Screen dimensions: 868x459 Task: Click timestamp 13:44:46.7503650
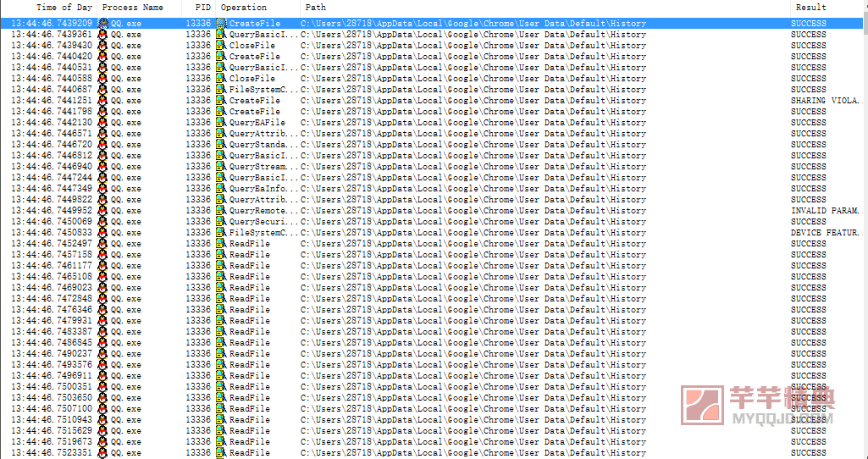[x=52, y=397]
